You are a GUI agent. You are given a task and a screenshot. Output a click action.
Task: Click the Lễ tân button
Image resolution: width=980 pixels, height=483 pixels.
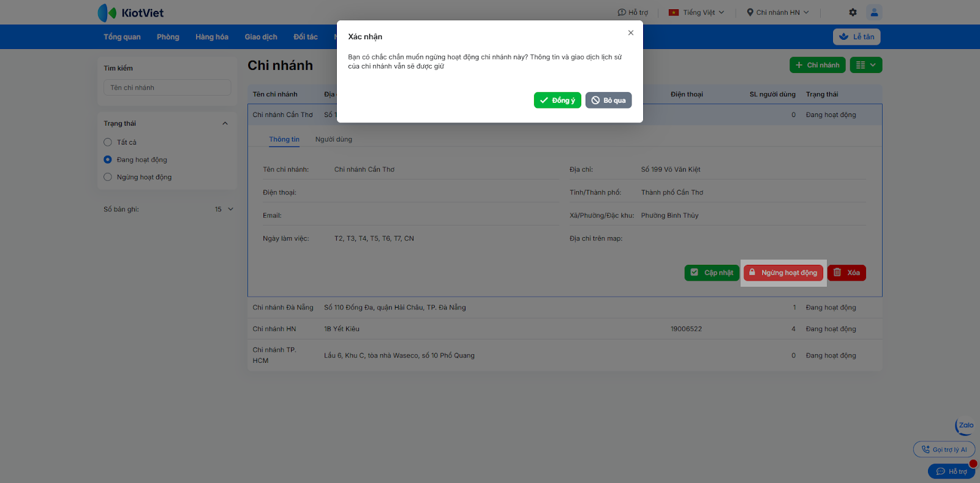click(x=857, y=37)
